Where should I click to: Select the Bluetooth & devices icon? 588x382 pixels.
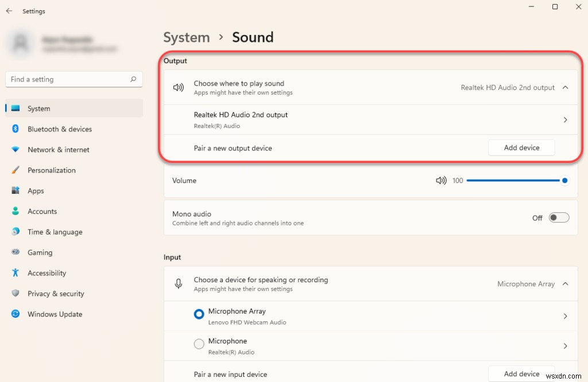click(x=15, y=129)
